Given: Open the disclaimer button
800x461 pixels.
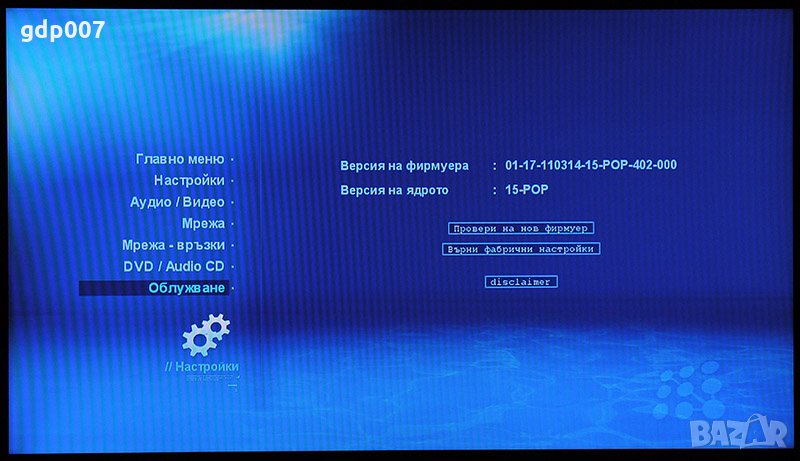Looking at the screenshot, I should (519, 282).
